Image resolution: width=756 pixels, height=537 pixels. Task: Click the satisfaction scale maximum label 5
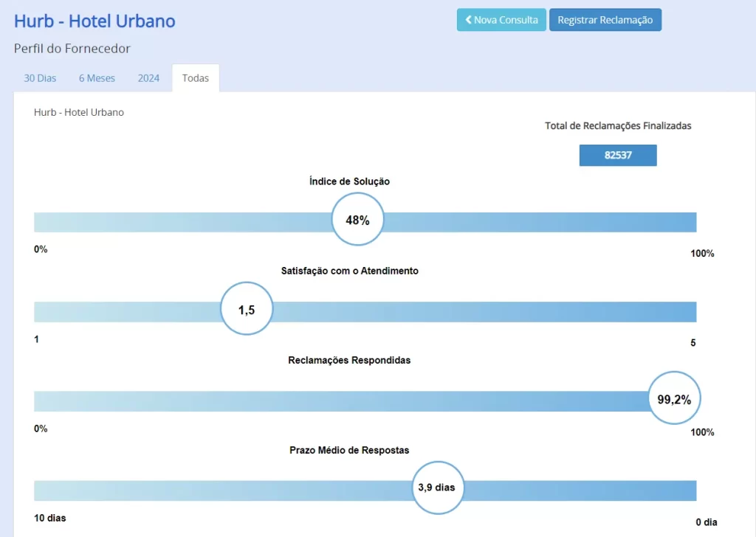(x=693, y=343)
